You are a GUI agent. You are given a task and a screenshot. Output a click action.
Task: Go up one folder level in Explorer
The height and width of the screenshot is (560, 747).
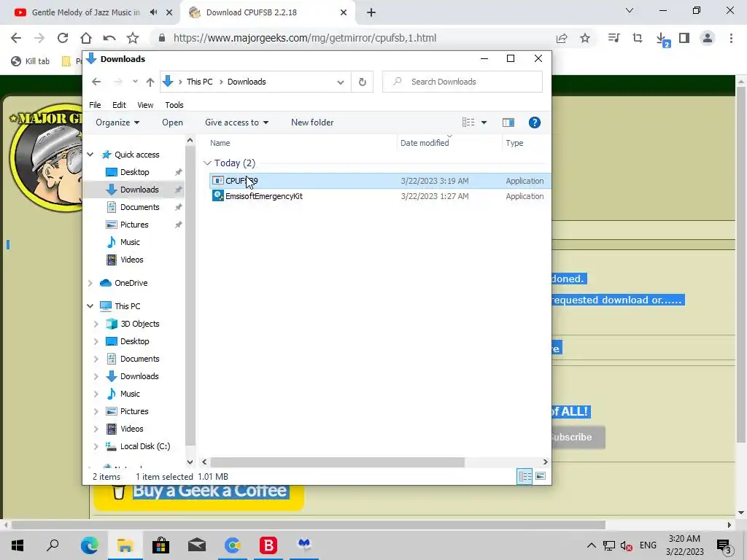click(150, 82)
